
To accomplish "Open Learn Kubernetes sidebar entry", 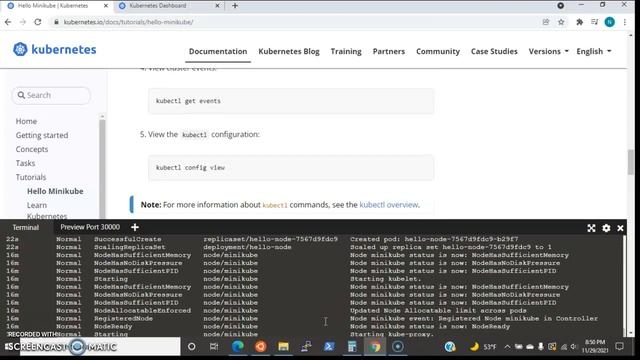I will click(x=47, y=210).
